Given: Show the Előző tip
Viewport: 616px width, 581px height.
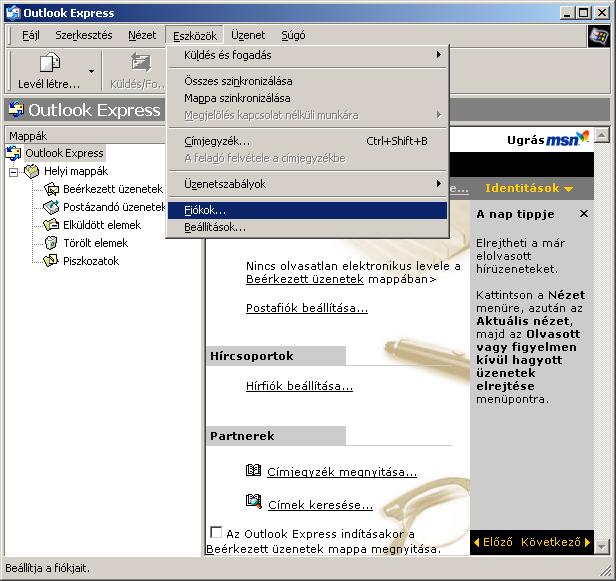Looking at the screenshot, I should coord(493,542).
